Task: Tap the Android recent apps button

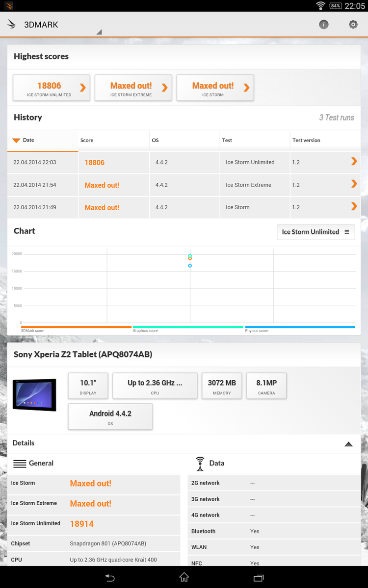Action: tap(258, 578)
